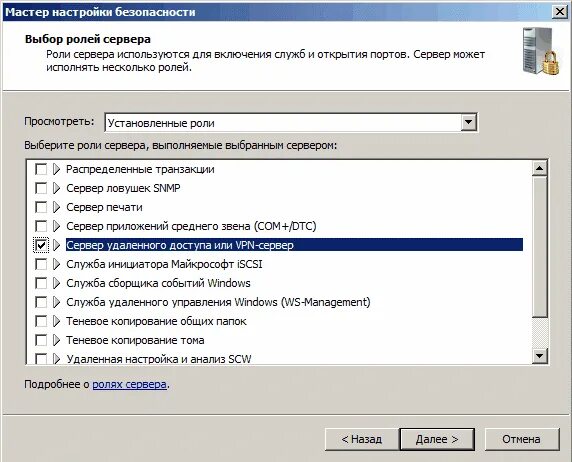Image resolution: width=572 pixels, height=462 pixels.
Task: Click the Далее > button
Action: 437,439
